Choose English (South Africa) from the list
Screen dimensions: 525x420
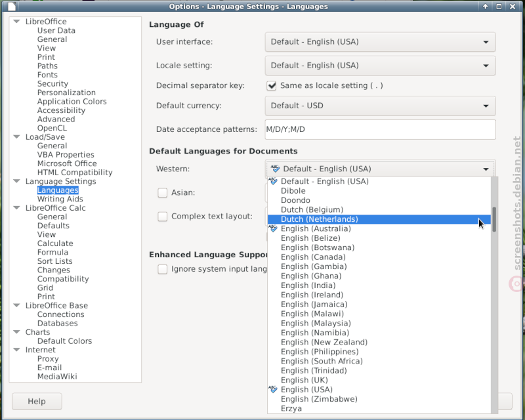(x=379, y=362)
